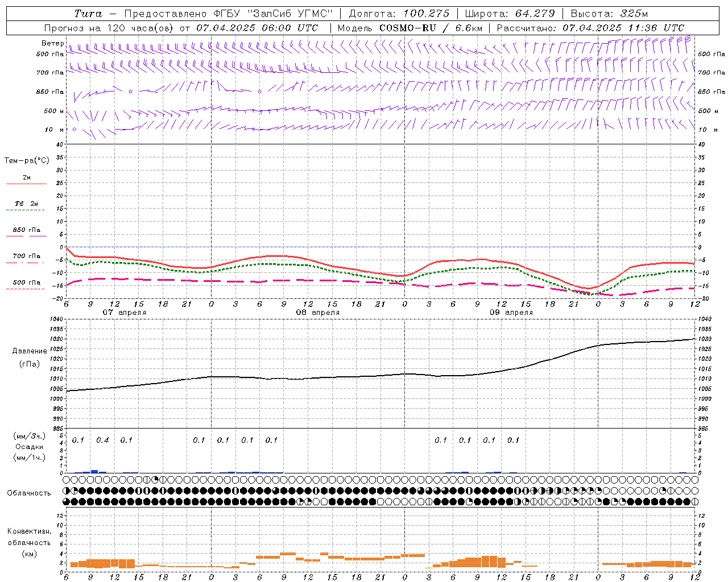Image resolution: width=728 pixels, height=582 pixels.
Task: Click right wind-panel label "700 гПа"
Action: [x=712, y=73]
